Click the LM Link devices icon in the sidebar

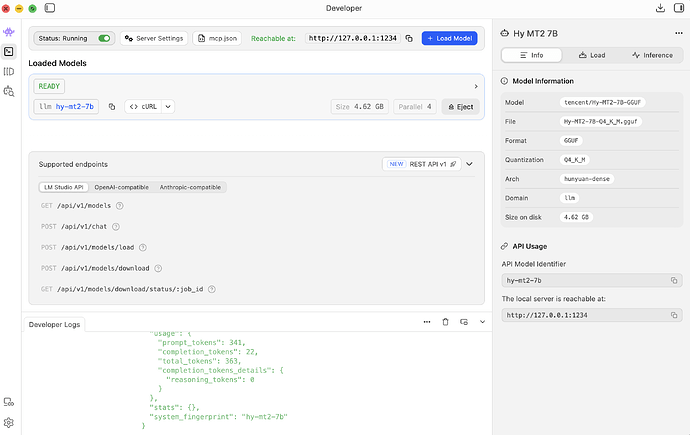(8, 402)
